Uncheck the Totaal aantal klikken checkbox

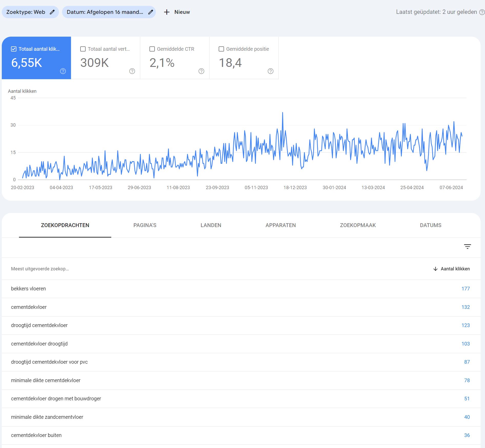pyautogui.click(x=14, y=49)
